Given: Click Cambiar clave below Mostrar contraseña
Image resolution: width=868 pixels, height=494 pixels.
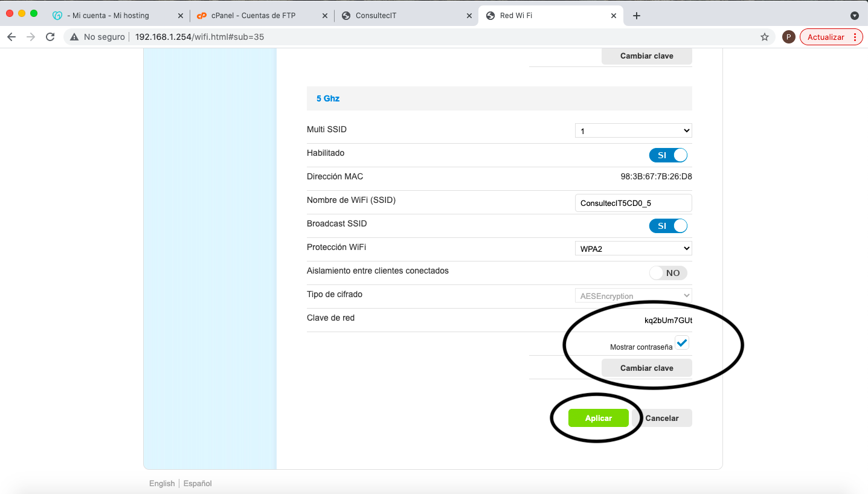Looking at the screenshot, I should (x=646, y=368).
